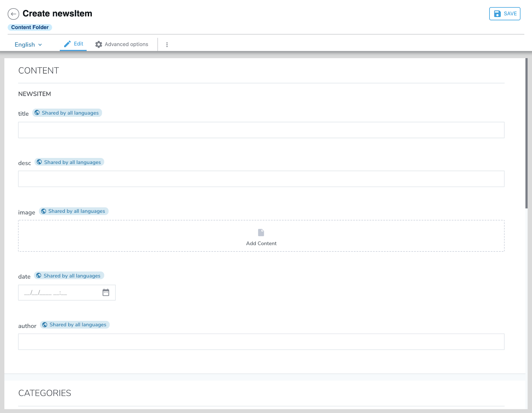Viewport: 532px width, 413px height.
Task: Click the chevron next to English
Action: [40, 45]
